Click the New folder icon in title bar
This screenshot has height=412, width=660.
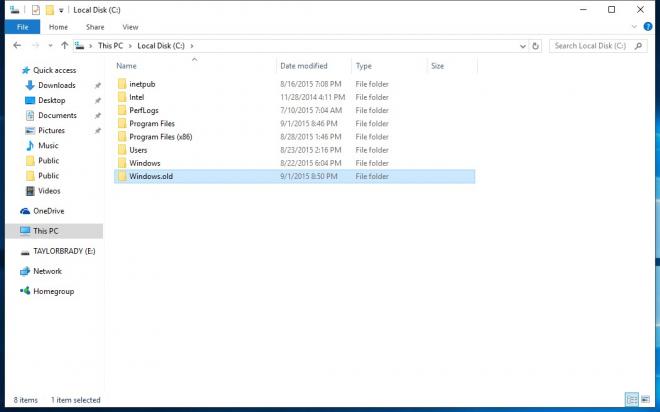point(50,10)
